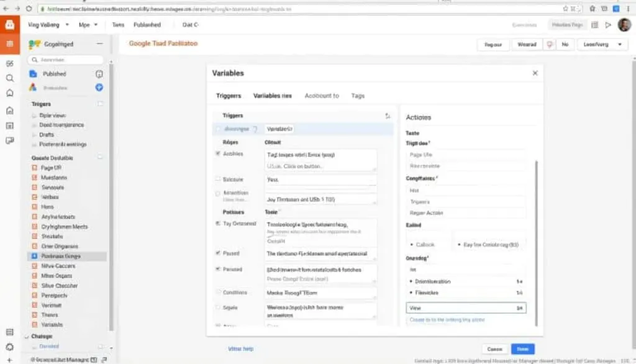Viewport: 636px width, 364px height.
Task: Open the View help link
Action: pos(240,348)
